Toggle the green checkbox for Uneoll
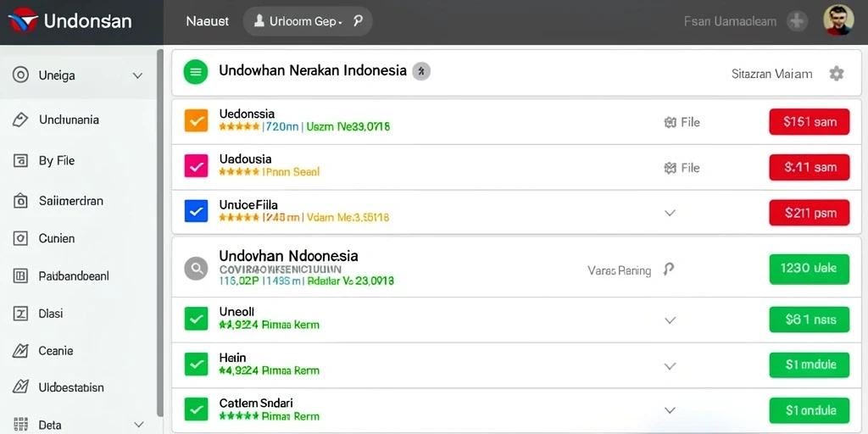 click(x=196, y=319)
